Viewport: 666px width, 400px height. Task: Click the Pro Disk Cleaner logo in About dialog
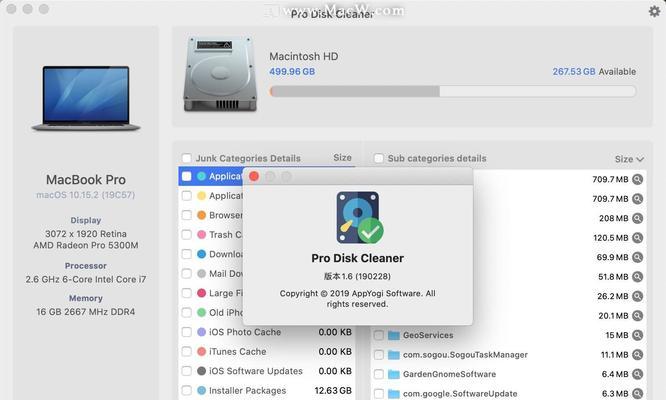click(359, 217)
